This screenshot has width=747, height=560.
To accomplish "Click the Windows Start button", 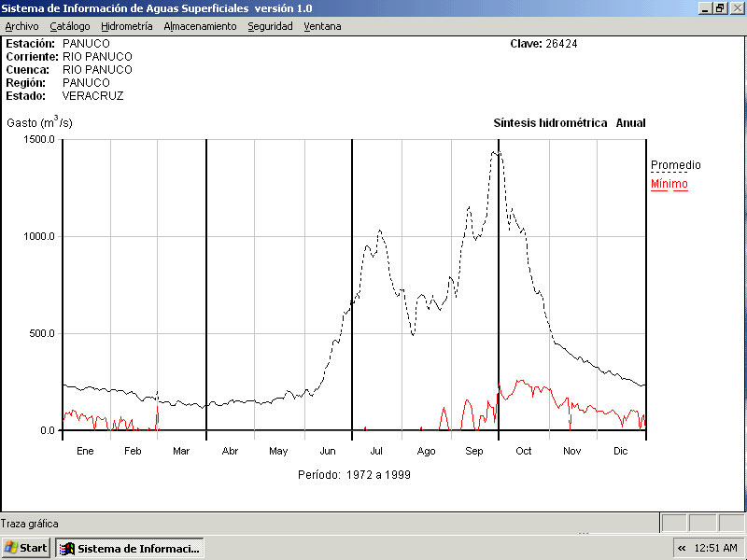I will 26,548.
